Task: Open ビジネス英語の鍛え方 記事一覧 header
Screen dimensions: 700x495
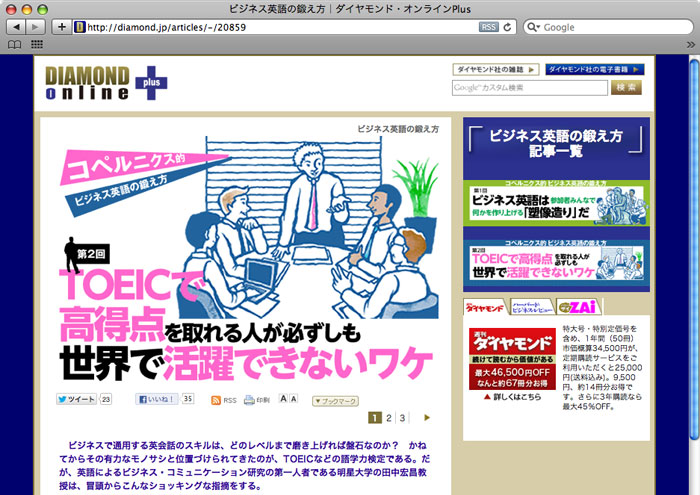Action: click(x=556, y=143)
